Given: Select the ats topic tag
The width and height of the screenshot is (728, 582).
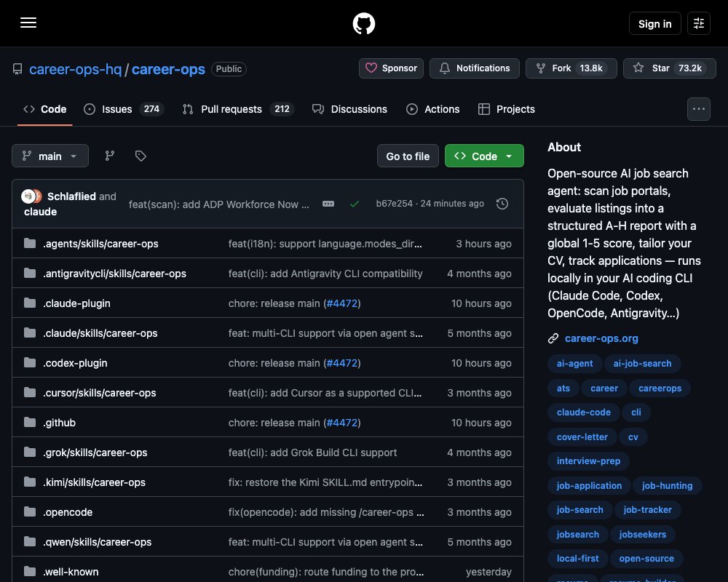Looking at the screenshot, I should [x=563, y=388].
